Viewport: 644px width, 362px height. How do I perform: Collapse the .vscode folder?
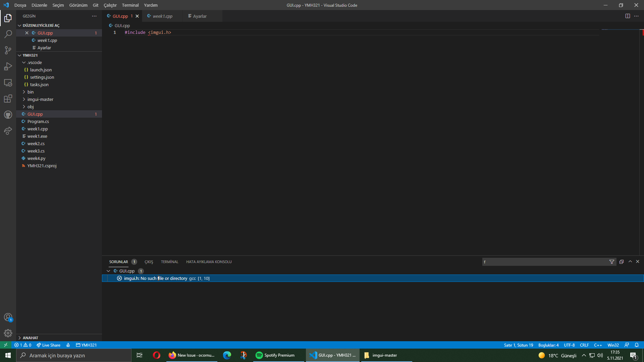click(24, 63)
